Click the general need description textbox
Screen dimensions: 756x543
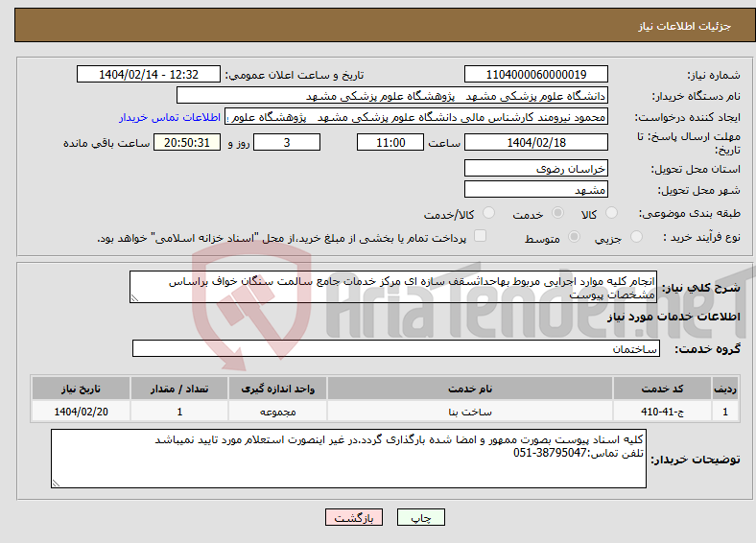tap(393, 287)
